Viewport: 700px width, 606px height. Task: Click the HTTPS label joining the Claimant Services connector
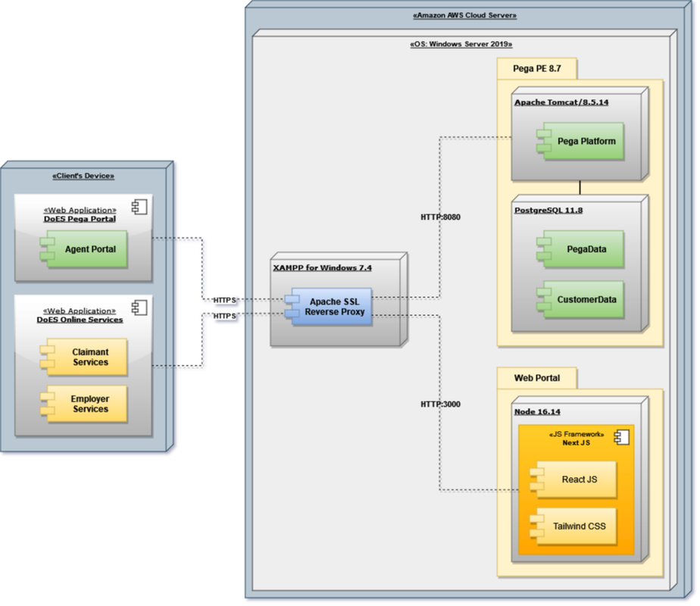click(x=224, y=316)
